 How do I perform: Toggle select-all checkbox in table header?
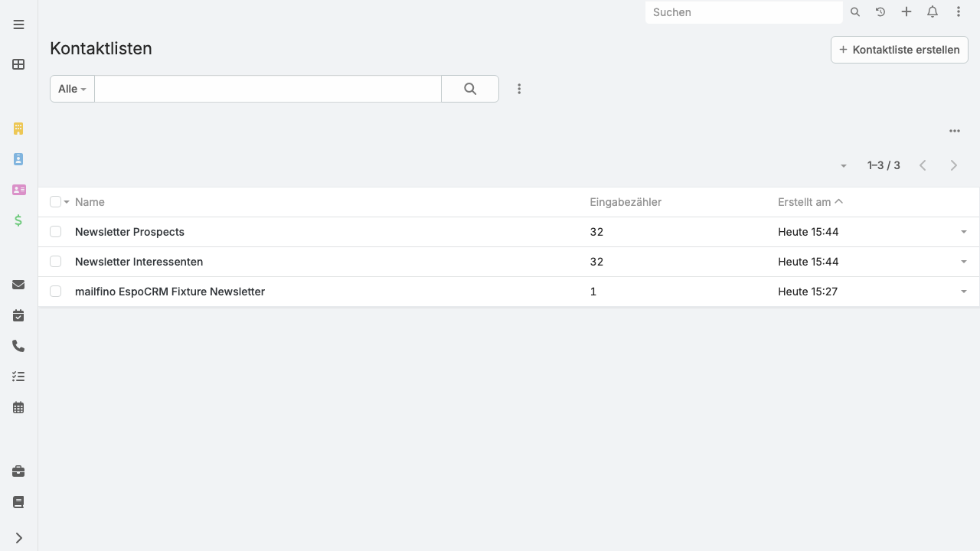point(55,202)
